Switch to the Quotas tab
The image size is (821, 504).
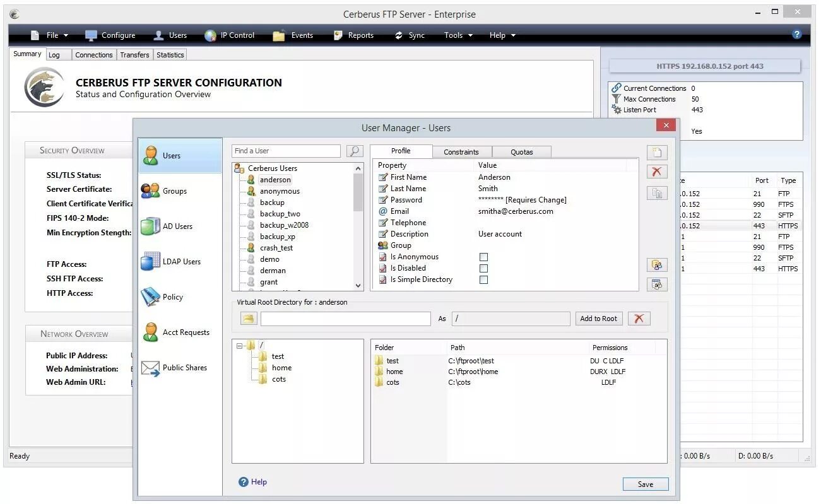point(522,152)
